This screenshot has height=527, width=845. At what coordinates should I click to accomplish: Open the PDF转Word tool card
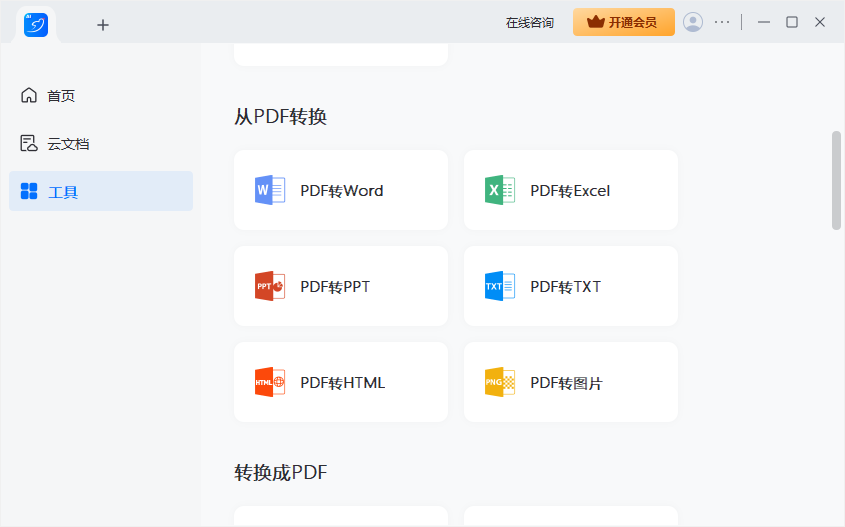point(341,190)
